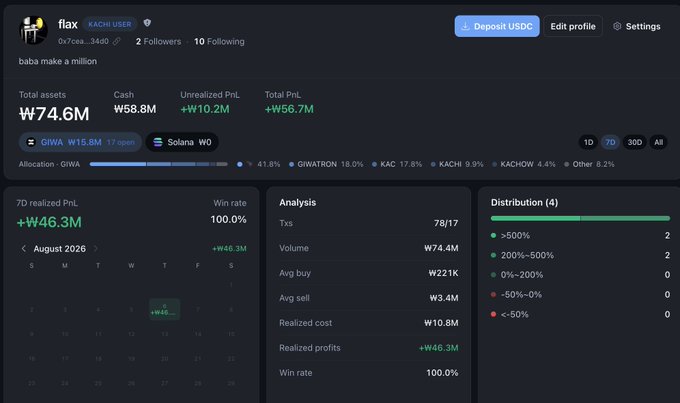Click Deposit USDC button
Image resolution: width=680 pixels, height=403 pixels.
point(497,26)
